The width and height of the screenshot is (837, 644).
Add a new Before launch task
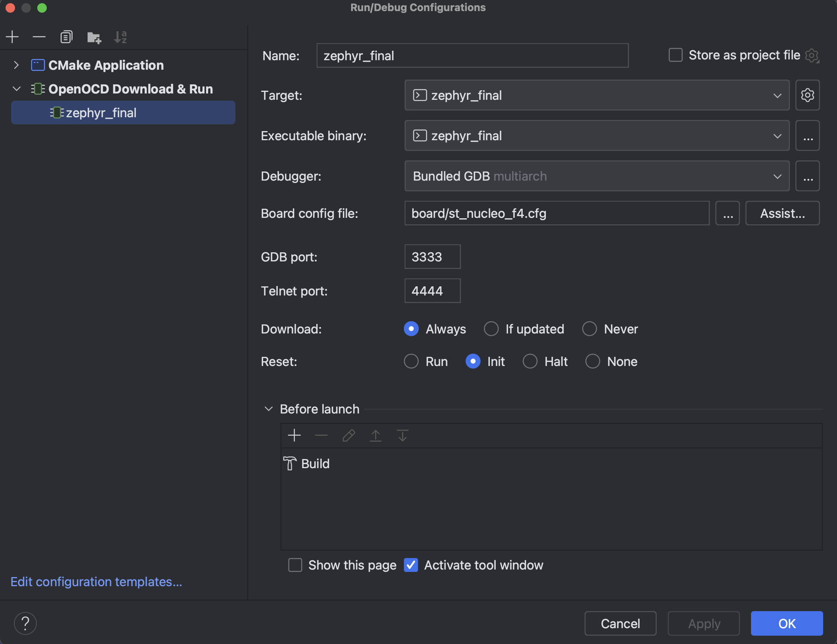(294, 436)
